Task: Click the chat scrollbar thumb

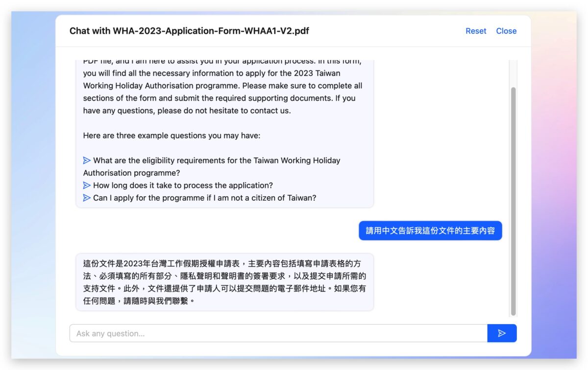Action: click(x=513, y=201)
